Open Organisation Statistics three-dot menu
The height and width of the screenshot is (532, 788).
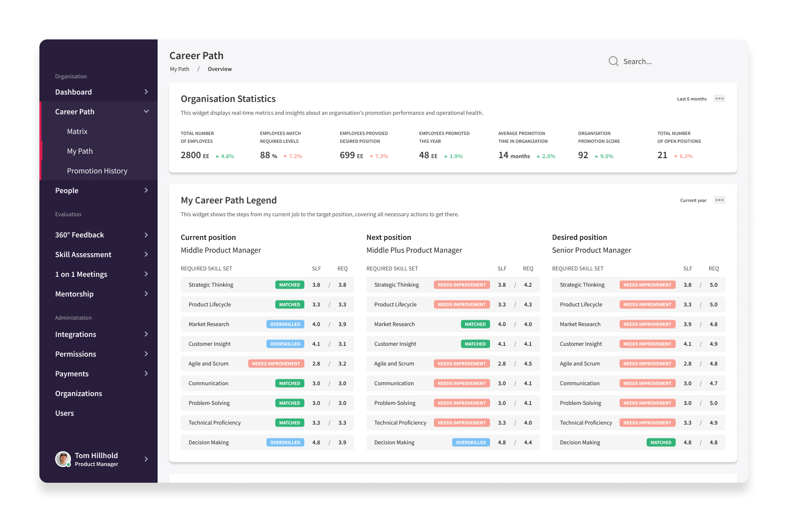pyautogui.click(x=720, y=99)
